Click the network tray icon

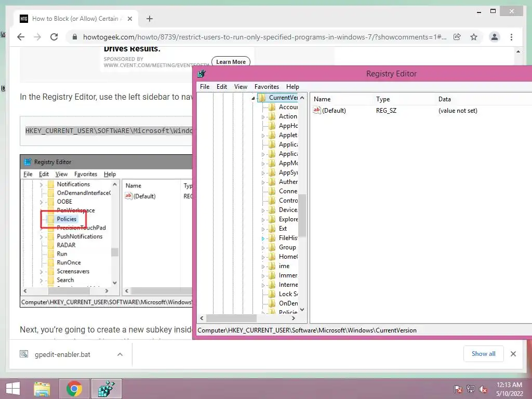click(470, 389)
